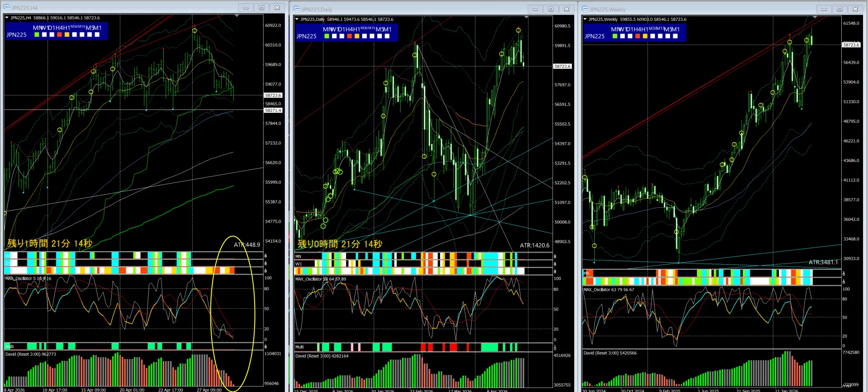Screen dimensions: 868x392
Task: Expand the arrow beside JPN225,H4 chart header
Action: 7,18
